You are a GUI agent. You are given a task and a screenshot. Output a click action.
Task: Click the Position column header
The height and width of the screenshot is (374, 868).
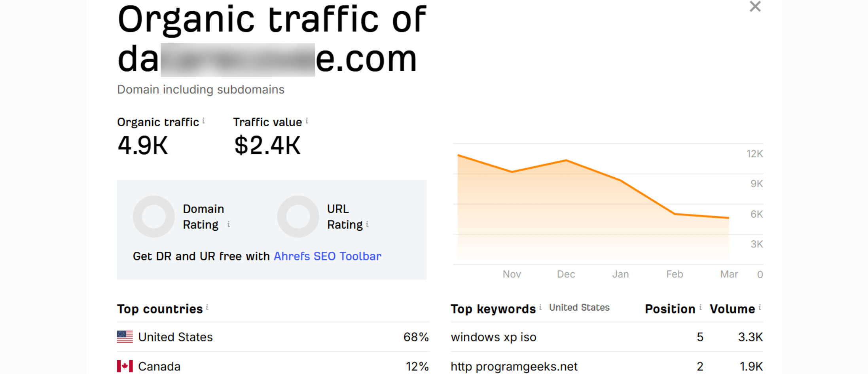coord(670,309)
